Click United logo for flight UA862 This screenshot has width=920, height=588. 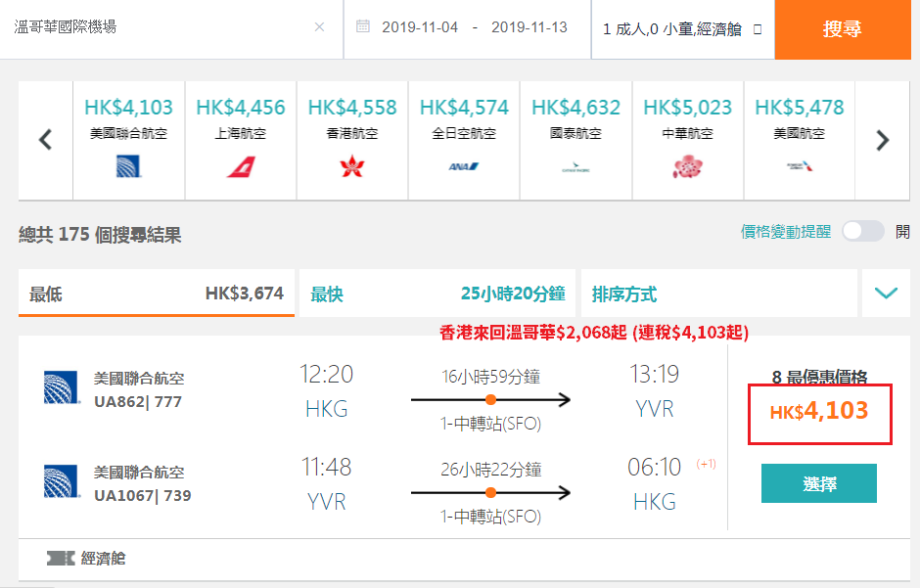62,387
